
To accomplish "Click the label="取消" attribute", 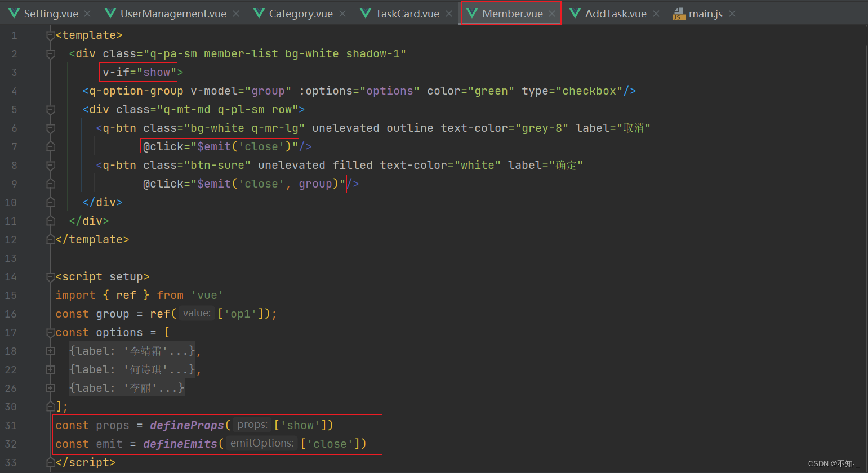I will pyautogui.click(x=613, y=128).
